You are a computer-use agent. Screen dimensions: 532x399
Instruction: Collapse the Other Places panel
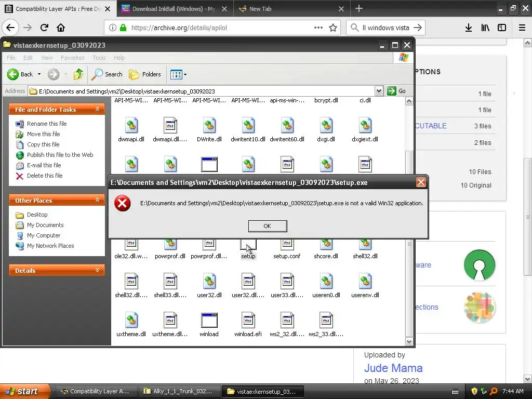tap(97, 200)
